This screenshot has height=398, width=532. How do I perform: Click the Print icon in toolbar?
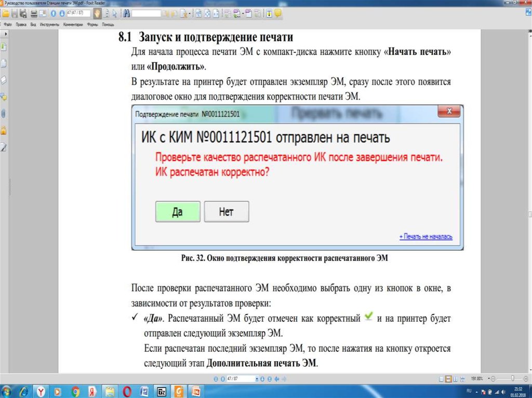pyautogui.click(x=34, y=13)
